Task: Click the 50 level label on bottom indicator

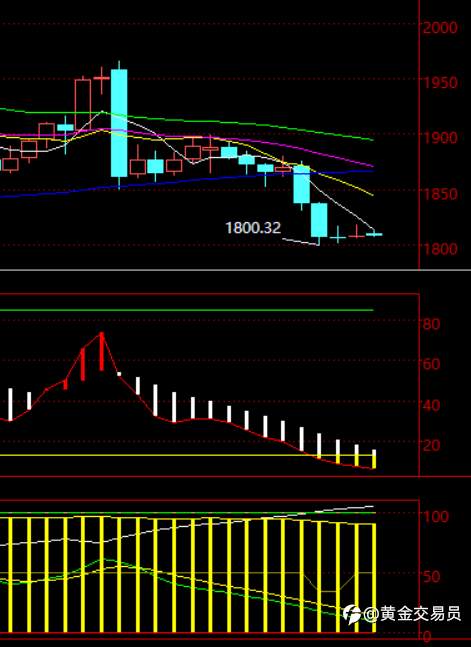Action: (x=431, y=576)
